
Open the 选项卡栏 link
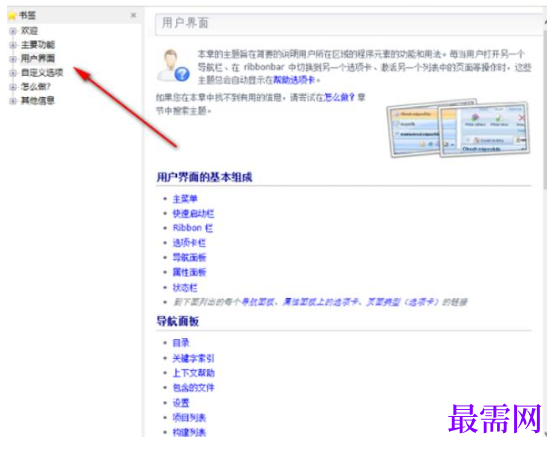coord(189,243)
